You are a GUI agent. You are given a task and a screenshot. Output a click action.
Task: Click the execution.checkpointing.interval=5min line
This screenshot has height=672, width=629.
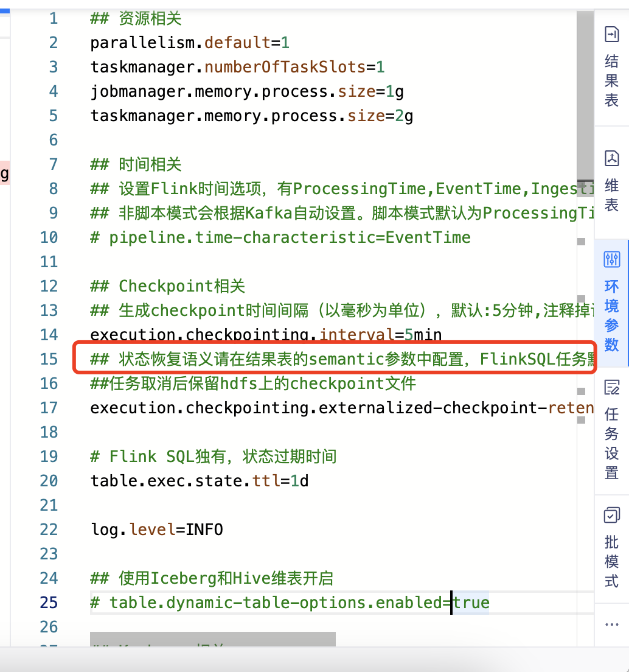point(266,335)
